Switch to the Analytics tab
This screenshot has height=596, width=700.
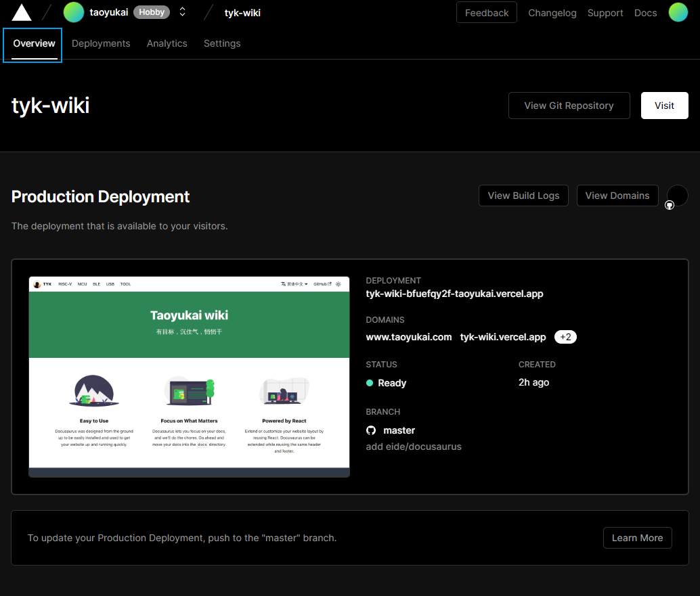click(x=167, y=44)
